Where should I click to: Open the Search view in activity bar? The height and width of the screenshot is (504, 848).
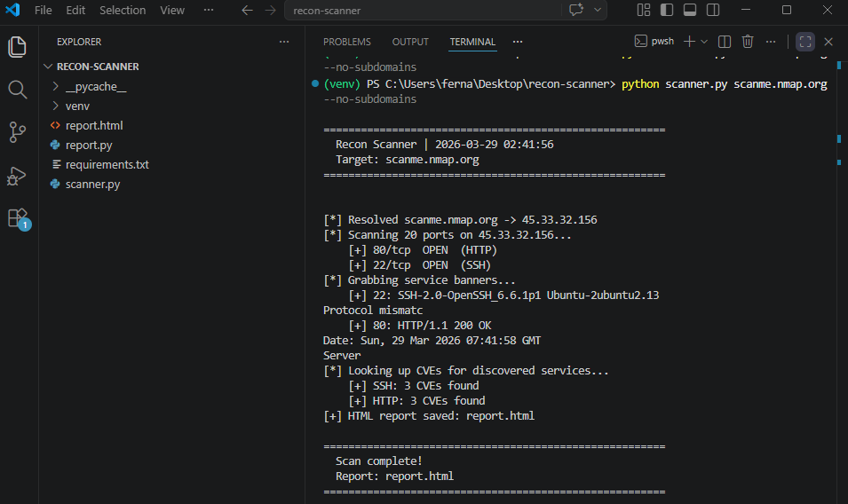click(x=17, y=89)
